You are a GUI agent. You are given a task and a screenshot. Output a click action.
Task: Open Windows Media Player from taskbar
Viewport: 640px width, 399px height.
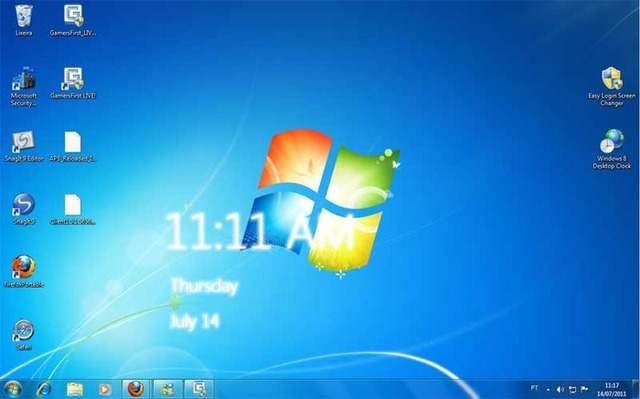pyautogui.click(x=105, y=389)
